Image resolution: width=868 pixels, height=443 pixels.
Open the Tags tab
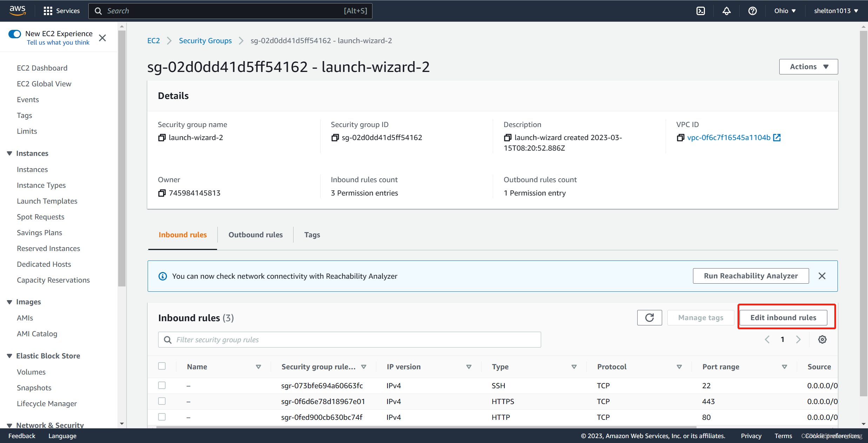click(312, 235)
